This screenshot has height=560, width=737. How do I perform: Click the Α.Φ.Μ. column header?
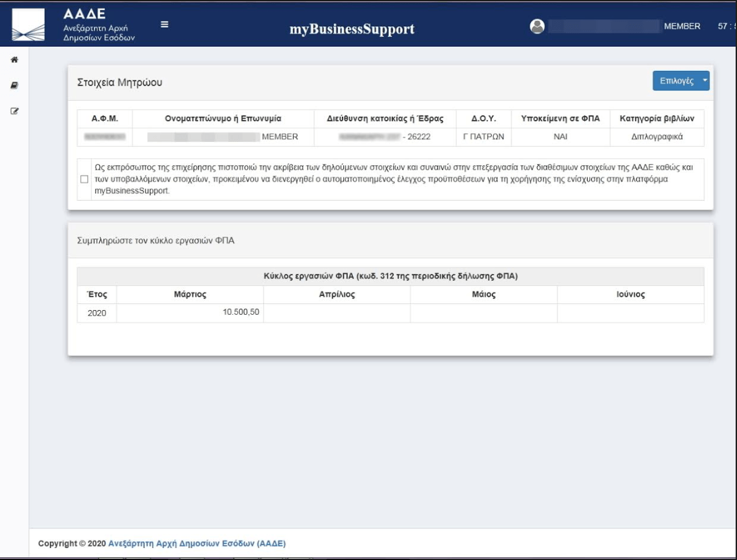pyautogui.click(x=105, y=119)
